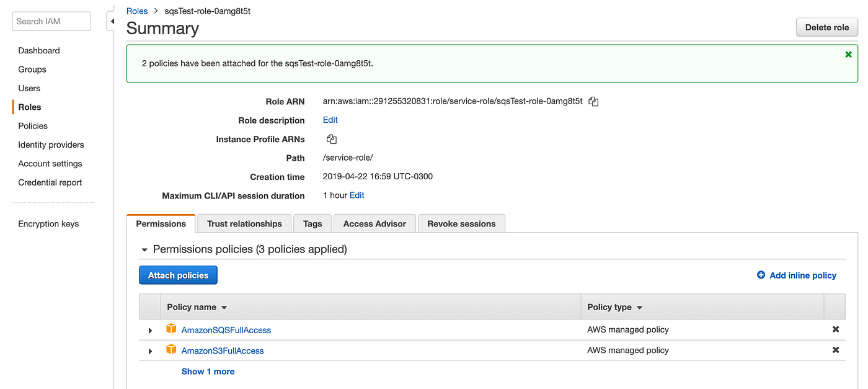The height and width of the screenshot is (389, 868).
Task: Open the Access Advisor tab
Action: pos(374,223)
